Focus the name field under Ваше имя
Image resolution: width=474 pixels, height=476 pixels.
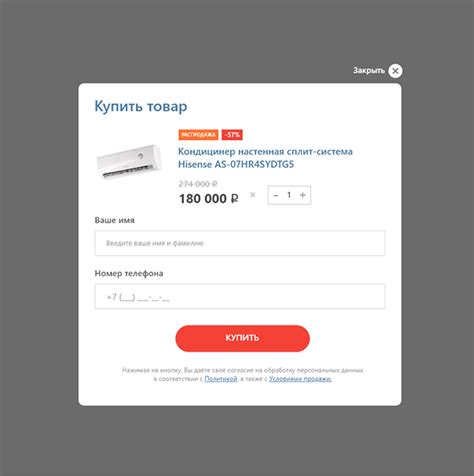click(x=240, y=243)
